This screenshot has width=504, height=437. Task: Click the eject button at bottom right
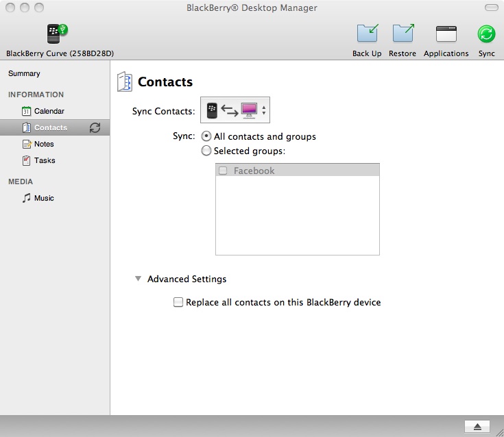tap(477, 427)
